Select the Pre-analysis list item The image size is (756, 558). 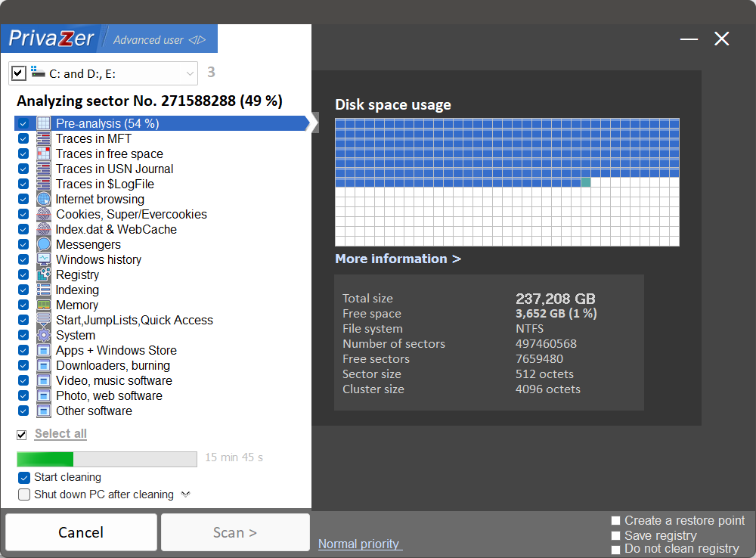(107, 123)
